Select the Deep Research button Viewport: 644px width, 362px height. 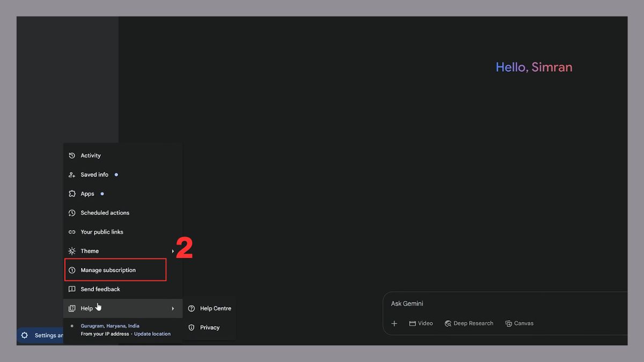[469, 323]
